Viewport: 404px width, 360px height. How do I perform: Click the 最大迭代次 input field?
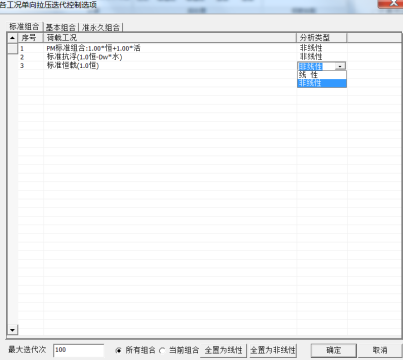tap(79, 350)
